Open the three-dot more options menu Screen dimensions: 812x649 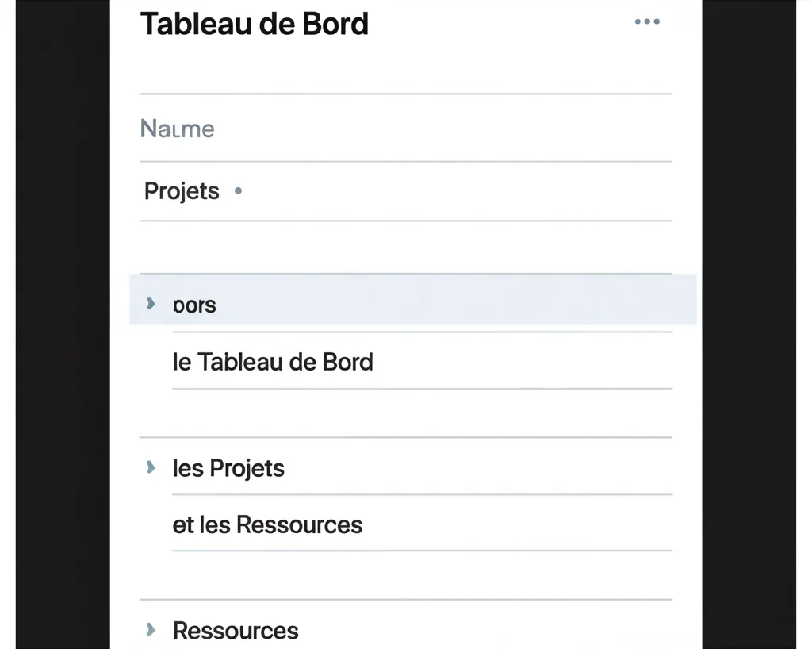click(647, 22)
